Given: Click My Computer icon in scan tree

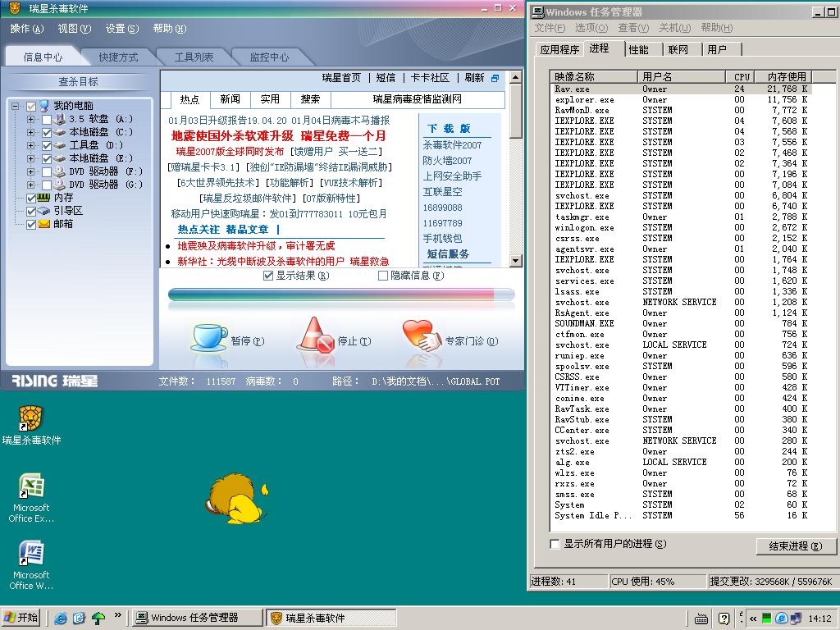Looking at the screenshot, I should (x=44, y=106).
